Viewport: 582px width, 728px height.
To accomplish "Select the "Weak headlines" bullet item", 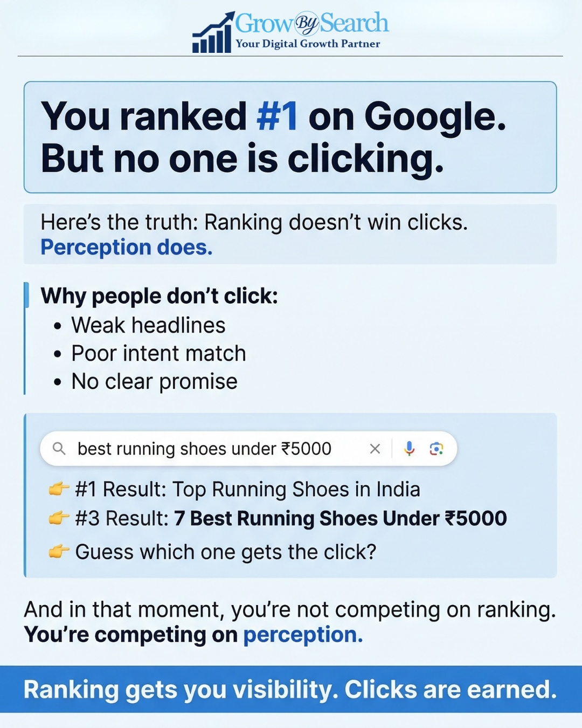I will (148, 326).
